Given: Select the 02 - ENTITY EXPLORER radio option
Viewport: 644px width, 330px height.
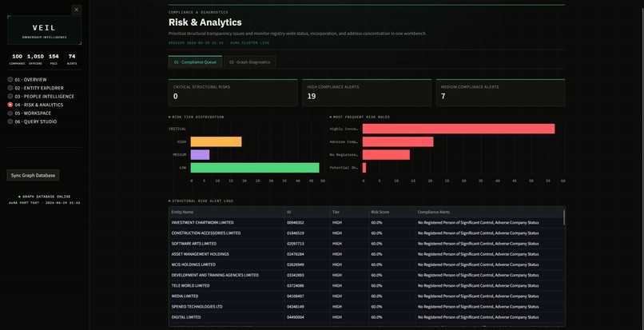Looking at the screenshot, I should (36, 88).
